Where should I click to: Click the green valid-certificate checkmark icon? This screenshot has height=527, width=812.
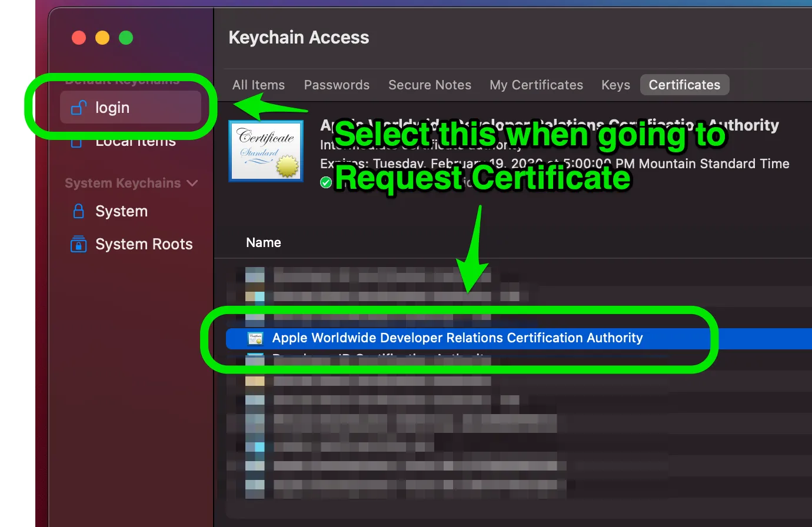[x=326, y=182]
